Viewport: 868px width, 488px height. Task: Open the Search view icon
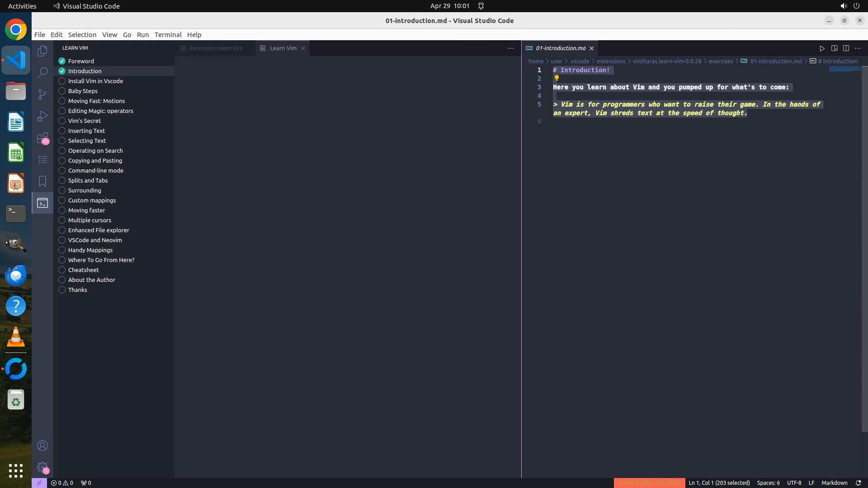point(42,73)
